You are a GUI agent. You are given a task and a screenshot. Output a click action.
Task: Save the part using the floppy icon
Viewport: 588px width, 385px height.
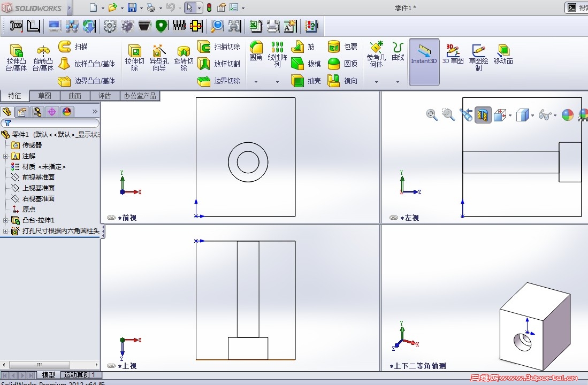point(132,7)
